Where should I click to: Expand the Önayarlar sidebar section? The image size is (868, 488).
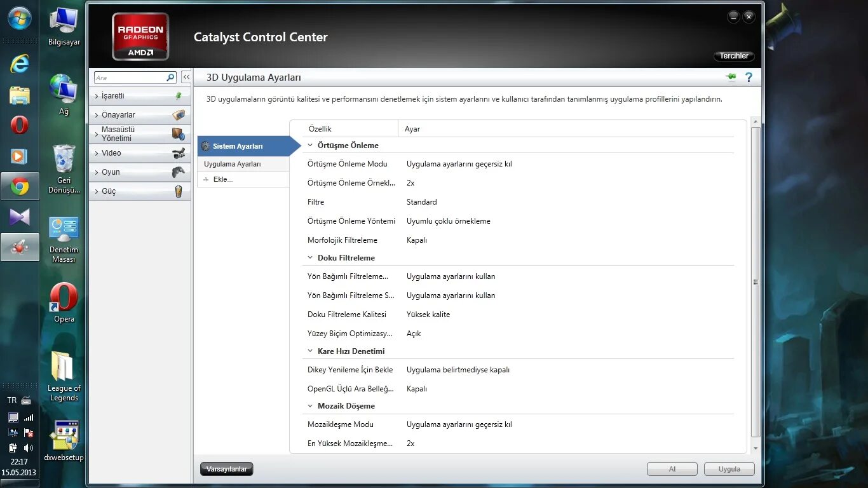(x=140, y=115)
